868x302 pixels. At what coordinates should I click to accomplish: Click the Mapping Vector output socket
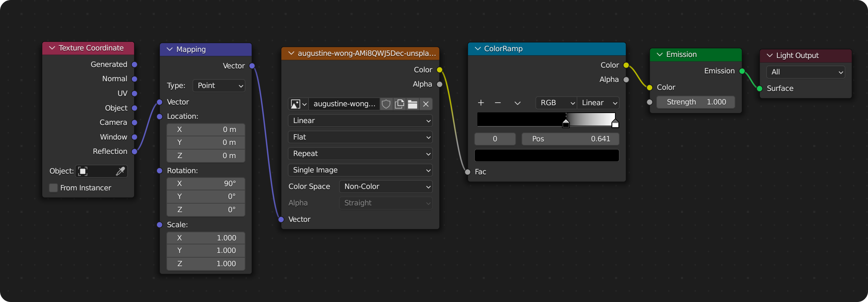click(x=252, y=66)
